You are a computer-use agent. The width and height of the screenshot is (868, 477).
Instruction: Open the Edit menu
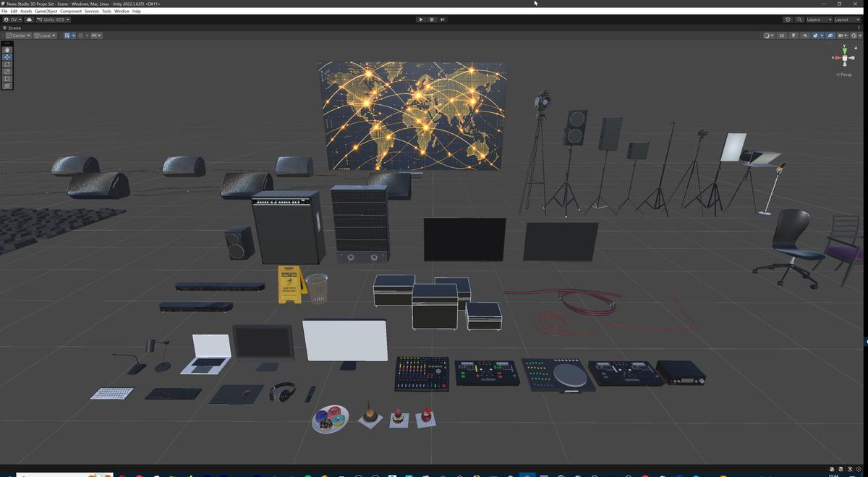tap(14, 12)
